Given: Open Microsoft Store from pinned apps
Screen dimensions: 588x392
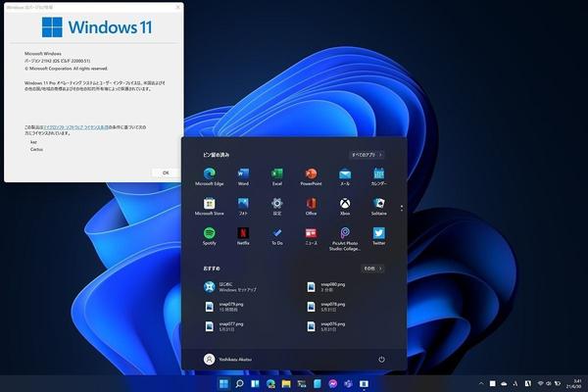Looking at the screenshot, I should pos(209,207).
